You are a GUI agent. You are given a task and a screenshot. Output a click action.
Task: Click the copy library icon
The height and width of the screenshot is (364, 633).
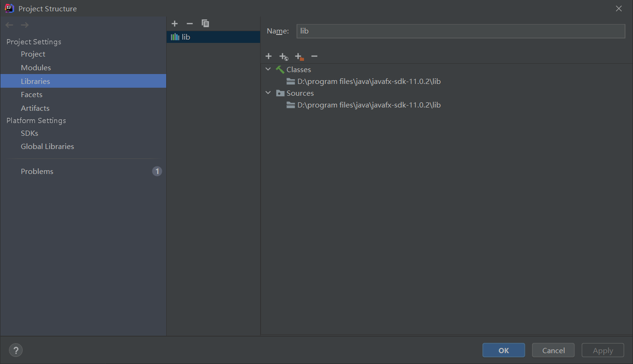(205, 23)
